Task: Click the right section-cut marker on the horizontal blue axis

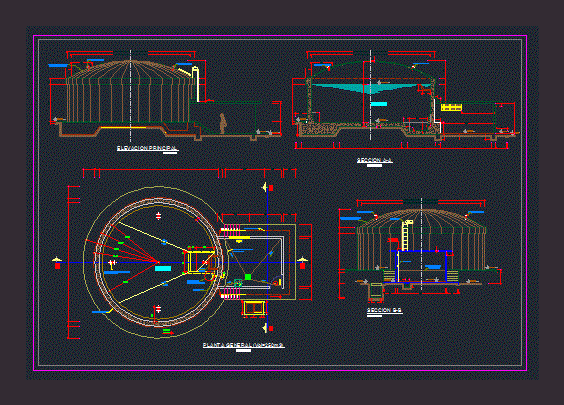Action: [x=302, y=263]
